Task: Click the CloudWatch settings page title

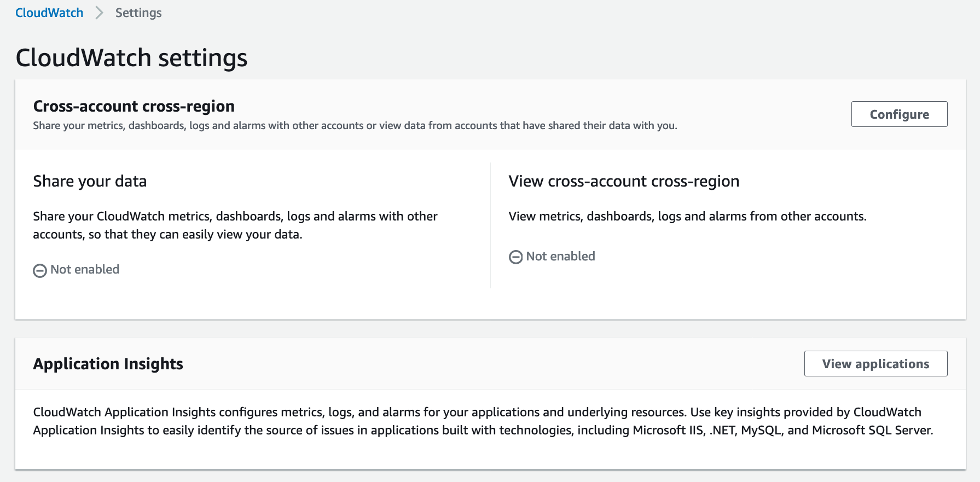Action: click(x=131, y=58)
